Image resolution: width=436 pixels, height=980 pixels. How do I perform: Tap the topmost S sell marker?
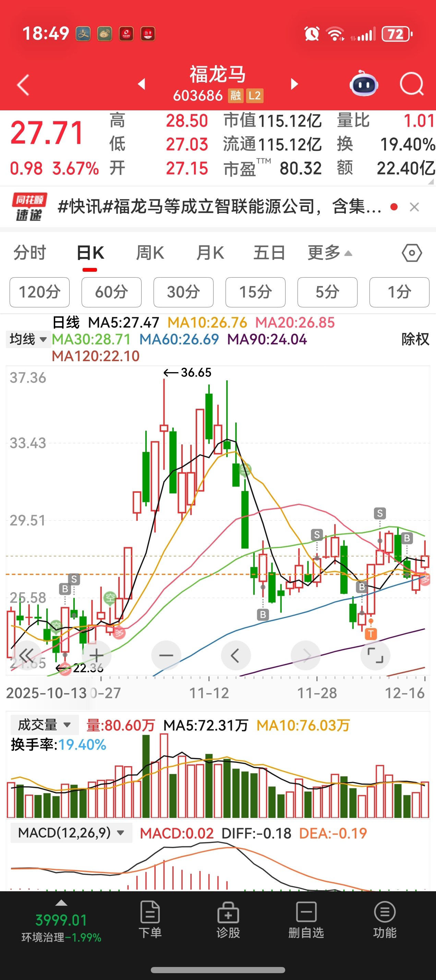[x=380, y=513]
